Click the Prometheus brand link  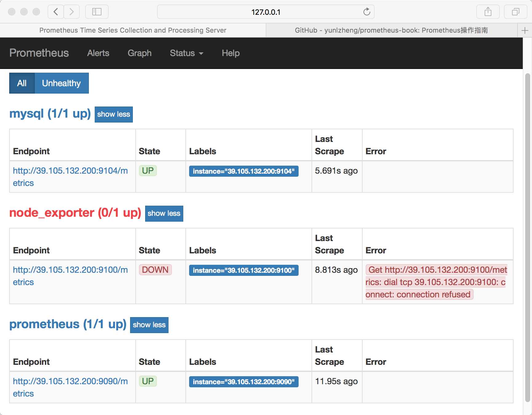(39, 53)
